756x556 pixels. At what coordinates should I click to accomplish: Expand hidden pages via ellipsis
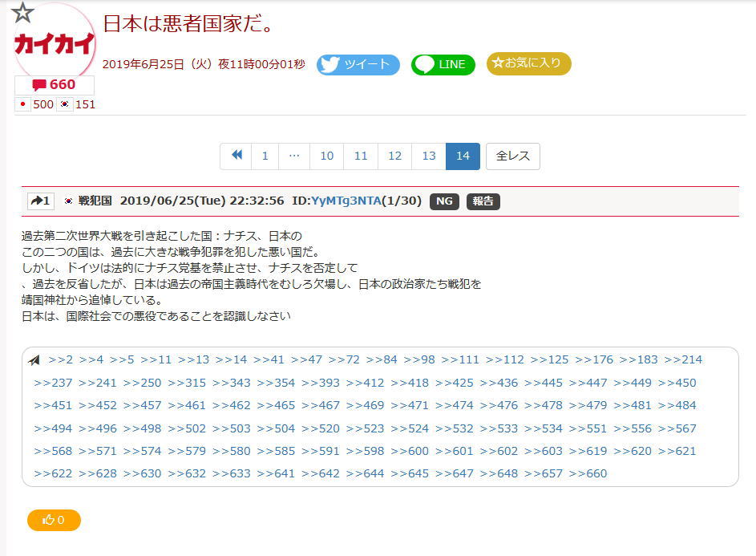pyautogui.click(x=294, y=156)
